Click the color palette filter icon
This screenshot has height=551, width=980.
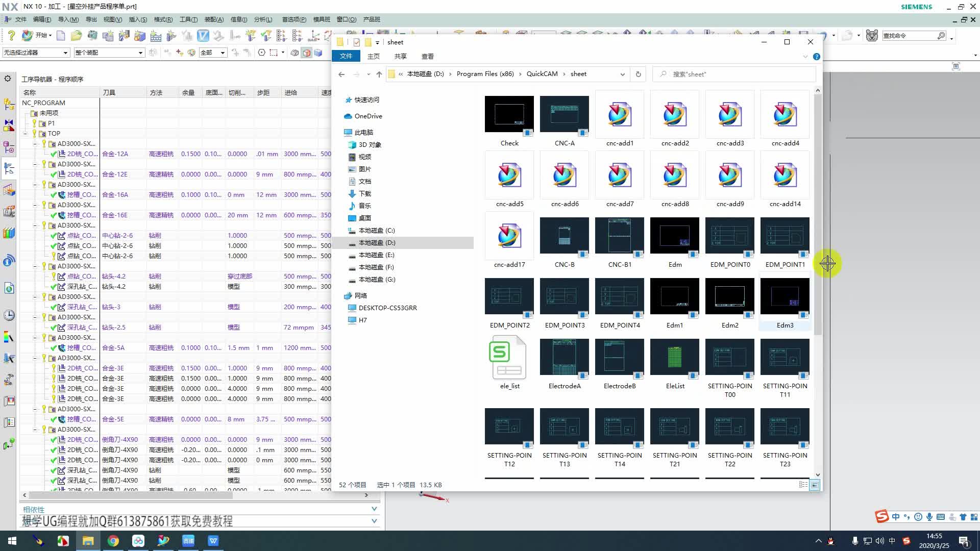(191, 53)
